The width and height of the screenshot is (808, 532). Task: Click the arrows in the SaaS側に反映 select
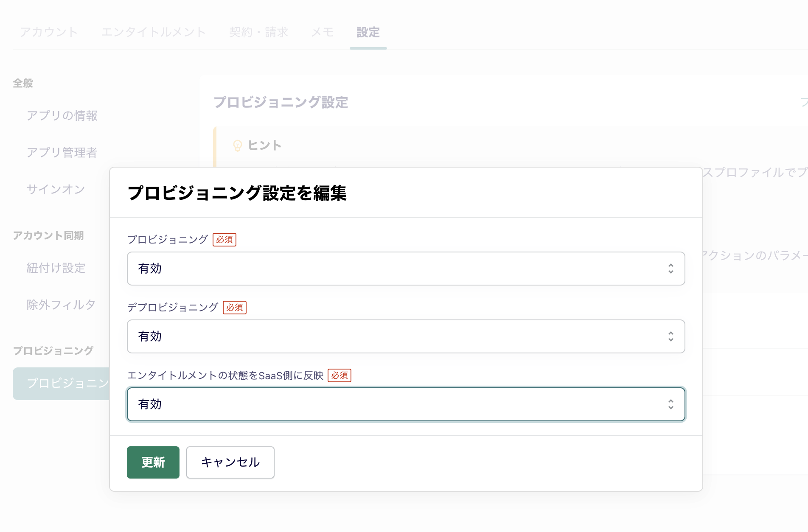tap(671, 404)
